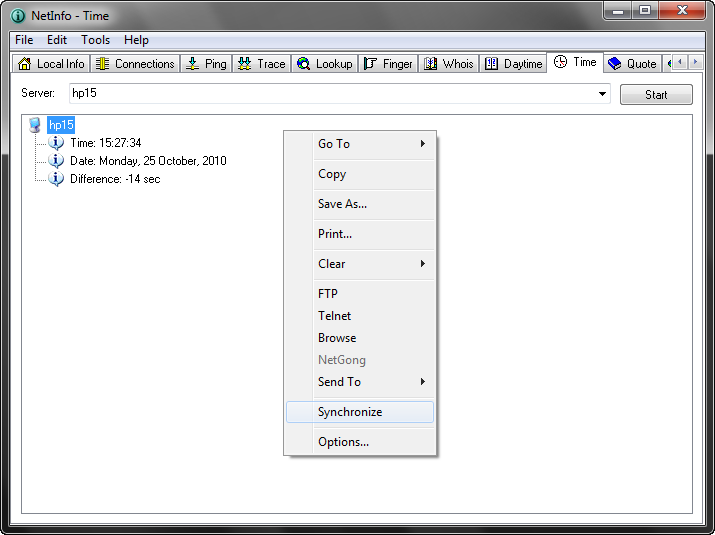Click the Whois tab icon
Image resolution: width=715 pixels, height=535 pixels.
click(x=431, y=64)
